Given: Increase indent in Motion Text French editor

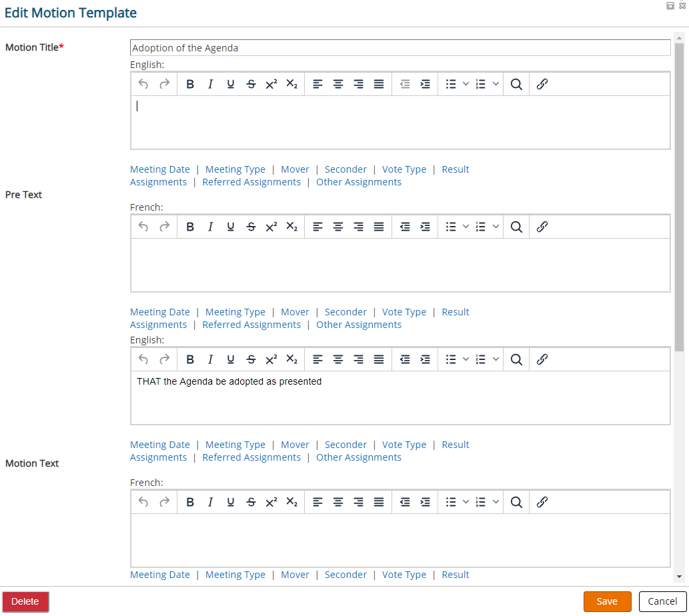Looking at the screenshot, I should tap(425, 502).
